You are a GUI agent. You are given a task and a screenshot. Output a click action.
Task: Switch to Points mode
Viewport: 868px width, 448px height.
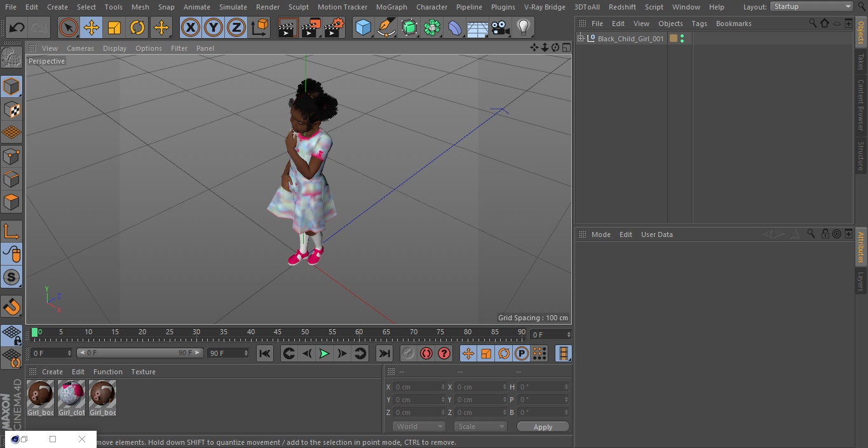coord(11,156)
